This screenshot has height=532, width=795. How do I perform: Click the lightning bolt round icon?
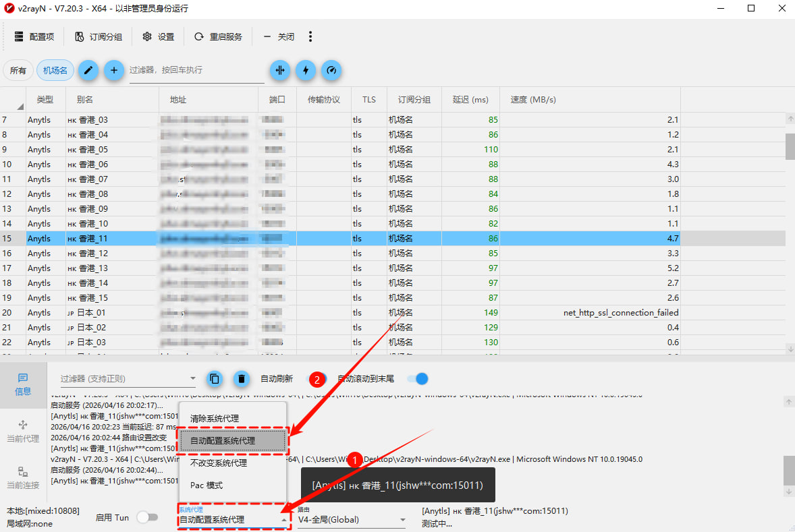(306, 70)
